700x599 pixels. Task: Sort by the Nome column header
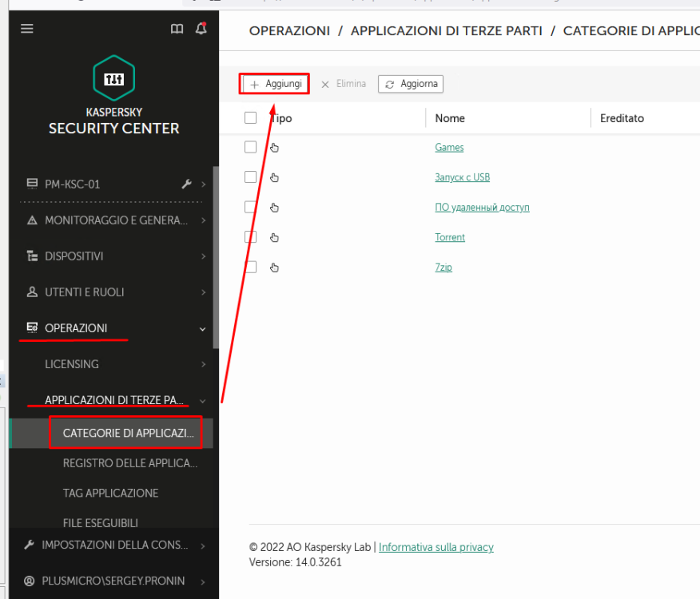click(x=450, y=118)
